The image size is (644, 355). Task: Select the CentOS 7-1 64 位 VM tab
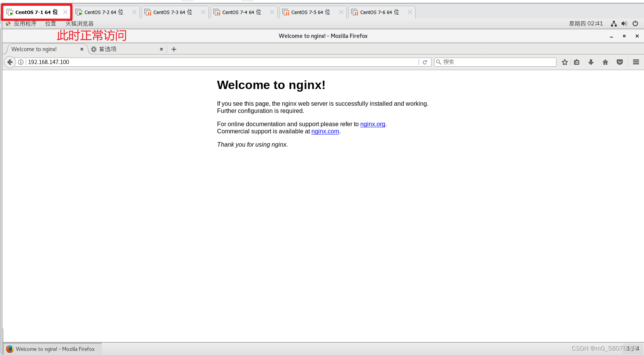click(x=36, y=12)
